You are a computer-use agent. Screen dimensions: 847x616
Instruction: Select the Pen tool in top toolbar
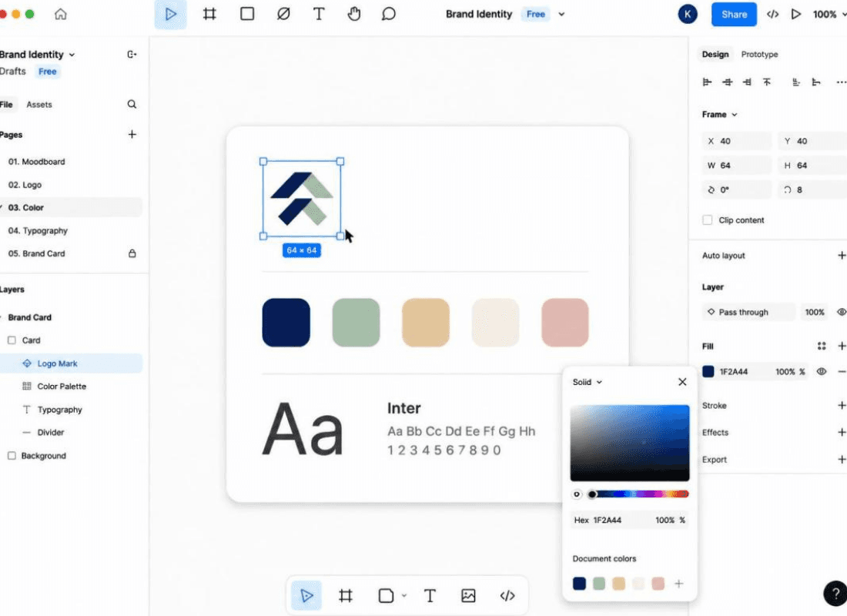tap(283, 14)
